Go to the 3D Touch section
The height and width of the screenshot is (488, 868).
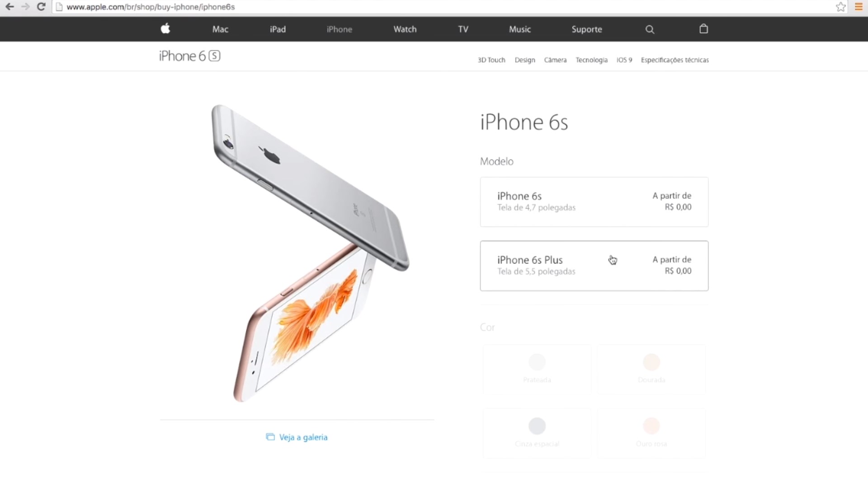point(491,60)
